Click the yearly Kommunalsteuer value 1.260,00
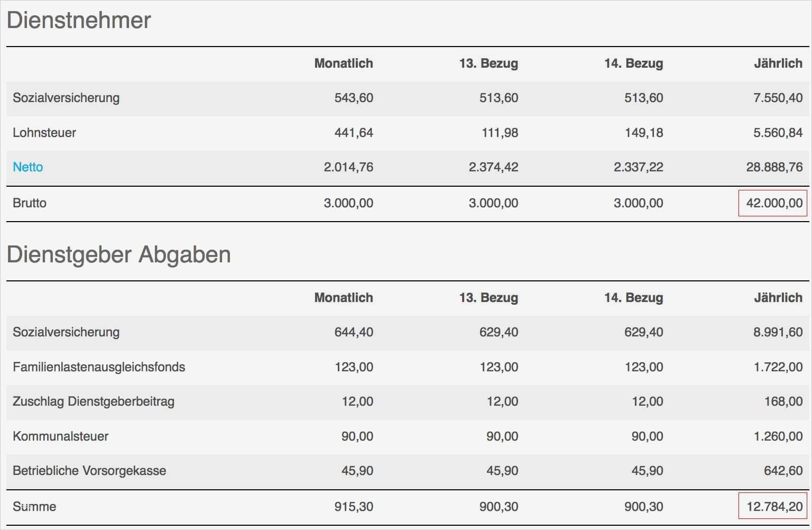The height and width of the screenshot is (530, 812). (x=778, y=436)
